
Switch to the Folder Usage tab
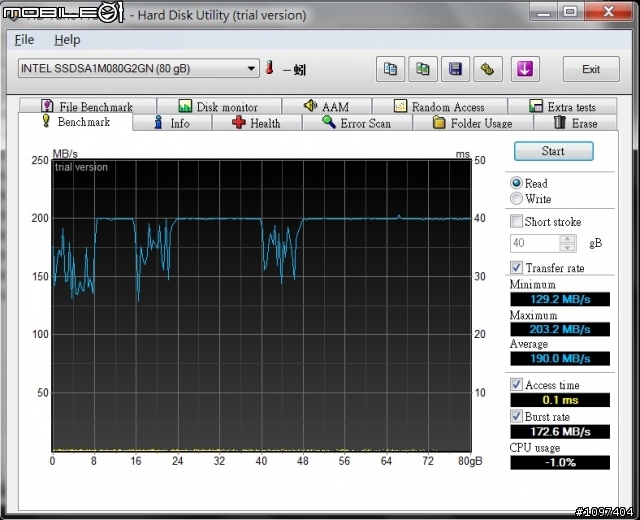473,123
